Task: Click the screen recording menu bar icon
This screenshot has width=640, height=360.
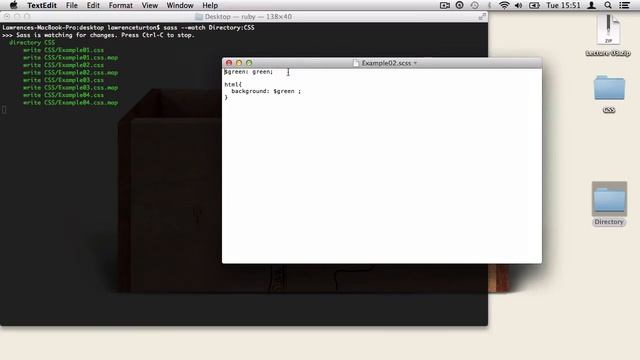Action: click(x=444, y=5)
